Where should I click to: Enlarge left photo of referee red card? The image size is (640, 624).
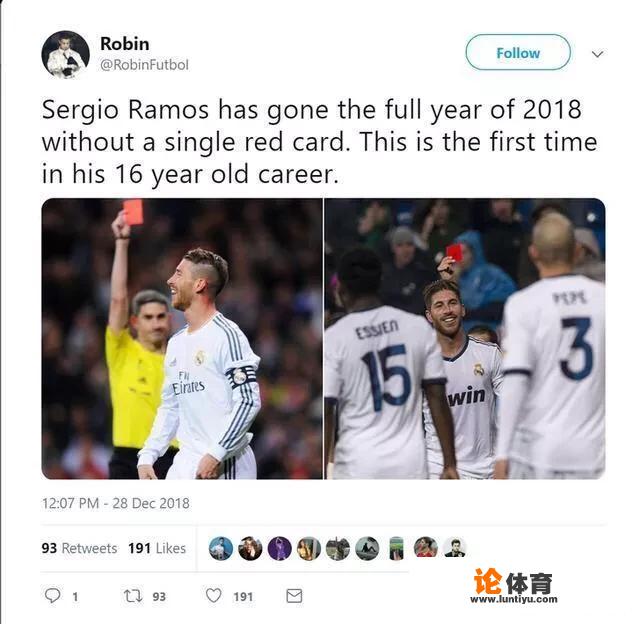182,339
